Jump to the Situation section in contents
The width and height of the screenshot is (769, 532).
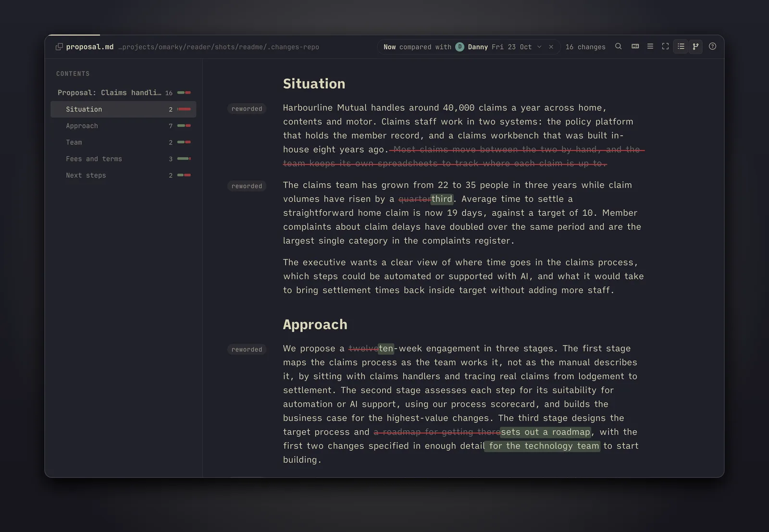click(x=124, y=109)
